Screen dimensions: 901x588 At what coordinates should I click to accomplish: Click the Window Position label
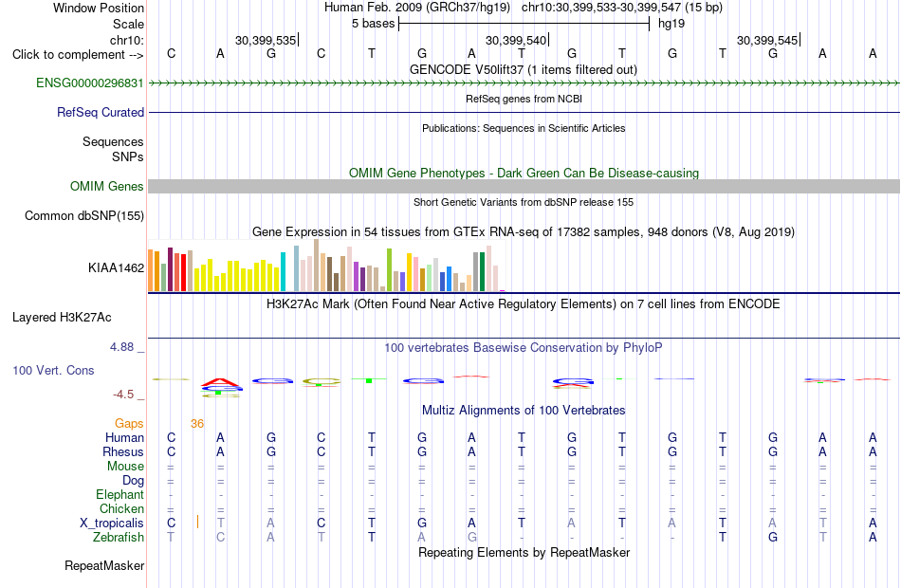tap(99, 8)
